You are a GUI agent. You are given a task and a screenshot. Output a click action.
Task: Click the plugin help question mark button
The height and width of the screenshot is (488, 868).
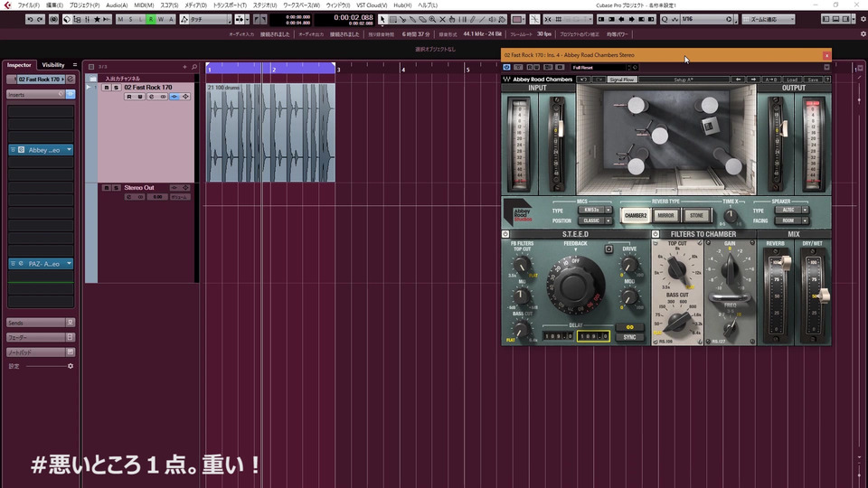pyautogui.click(x=827, y=80)
